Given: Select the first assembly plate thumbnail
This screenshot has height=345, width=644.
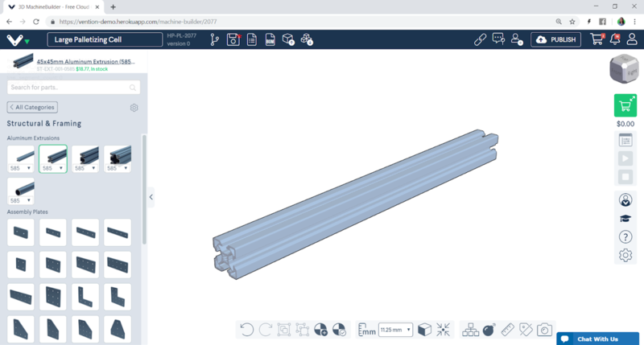Looking at the screenshot, I should [x=21, y=232].
